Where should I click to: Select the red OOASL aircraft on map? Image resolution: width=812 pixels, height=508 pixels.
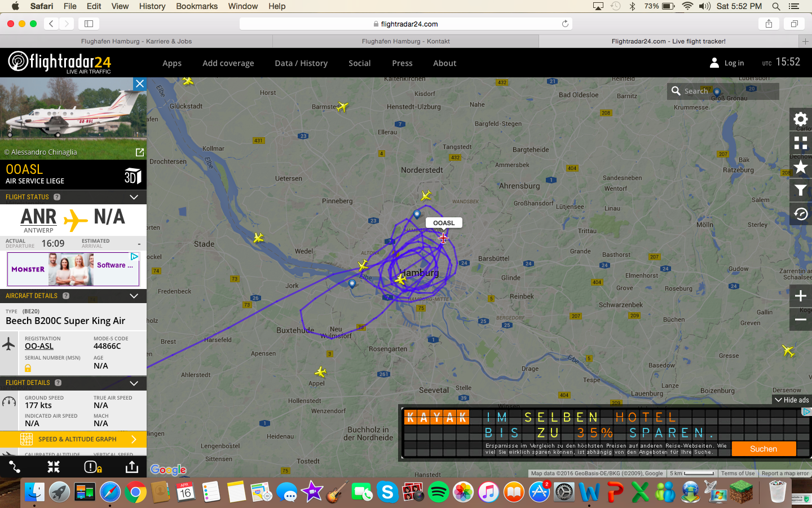click(443, 238)
